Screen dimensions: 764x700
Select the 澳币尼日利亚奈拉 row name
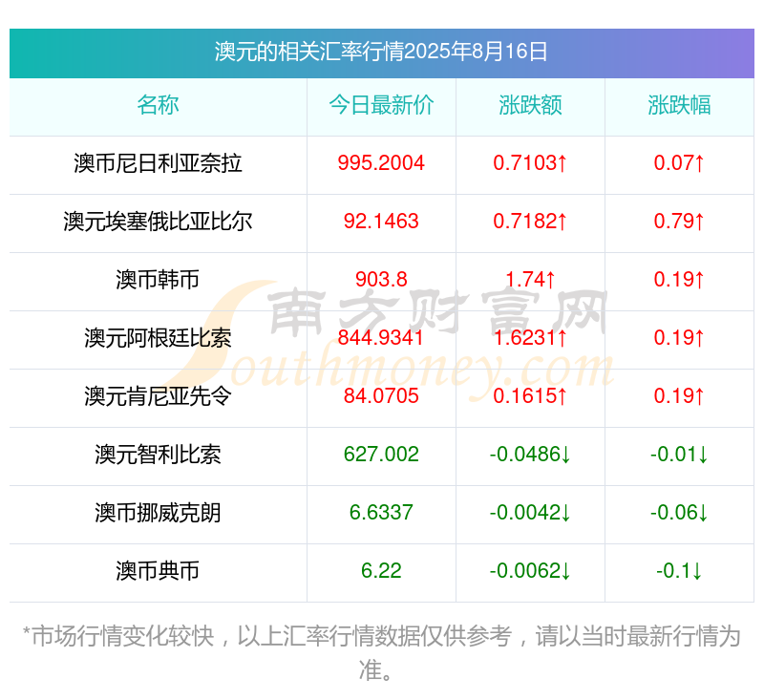(158, 163)
